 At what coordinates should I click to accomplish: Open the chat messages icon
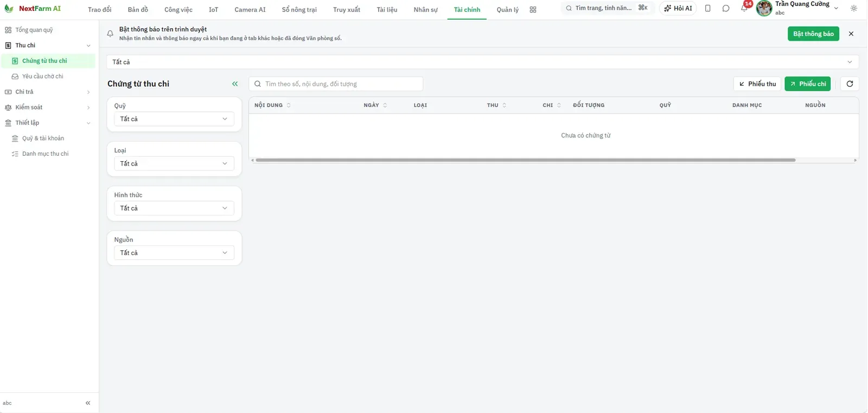pos(726,9)
